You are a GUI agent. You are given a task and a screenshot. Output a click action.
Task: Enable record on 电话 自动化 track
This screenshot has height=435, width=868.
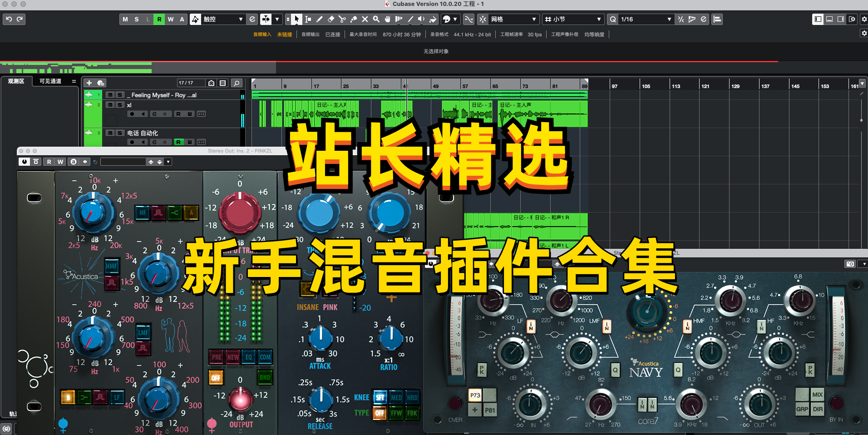132,142
